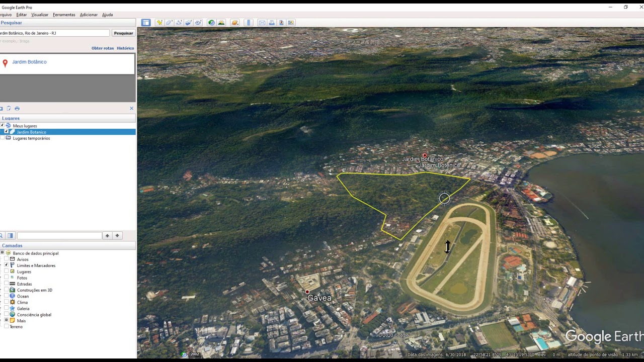
Task: Open Histórico search history link
Action: tap(125, 48)
